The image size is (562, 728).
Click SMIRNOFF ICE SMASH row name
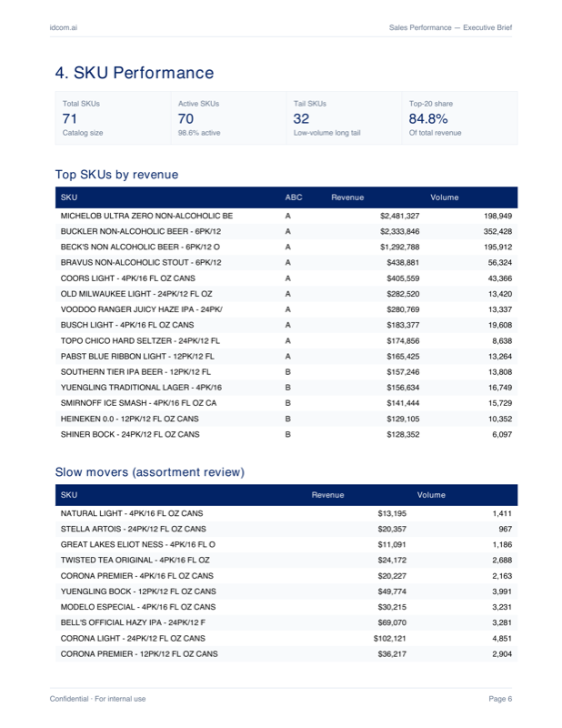[x=138, y=403]
